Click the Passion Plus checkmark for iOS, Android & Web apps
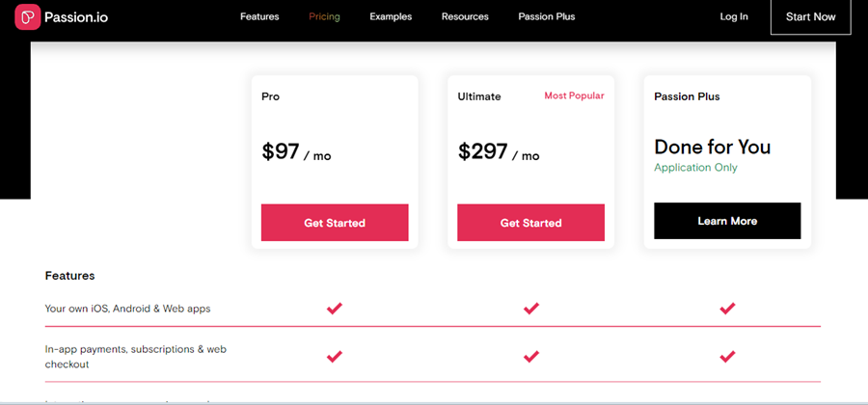Viewport: 868px width, 405px height. 727,309
